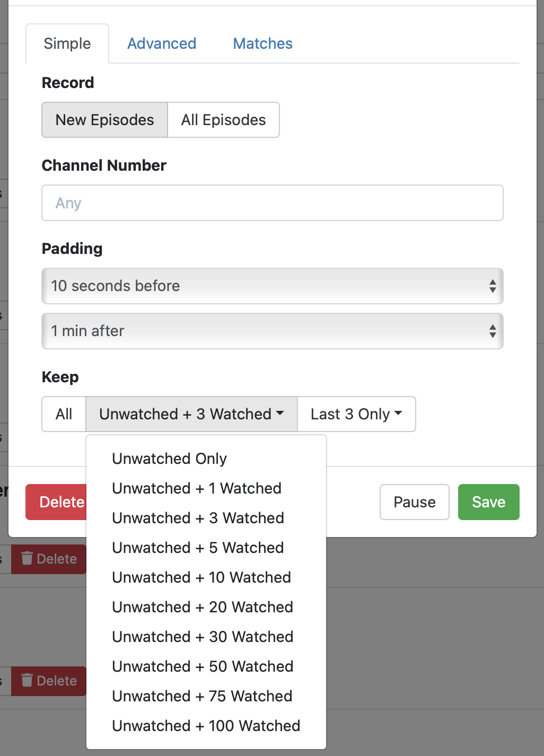Click the Channel Number input field
544x756 pixels.
[x=272, y=203]
